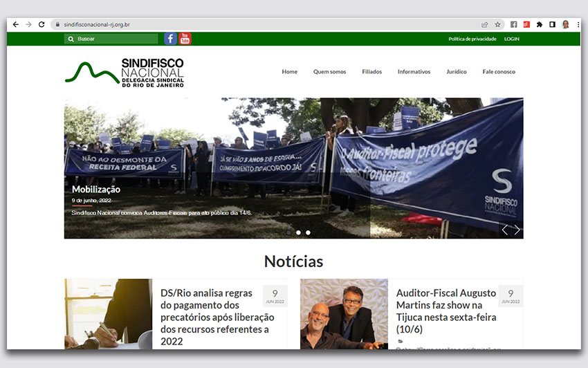Viewport: 588px width, 368px height.
Task: Reload the page with the refresh icon
Action: [x=42, y=24]
